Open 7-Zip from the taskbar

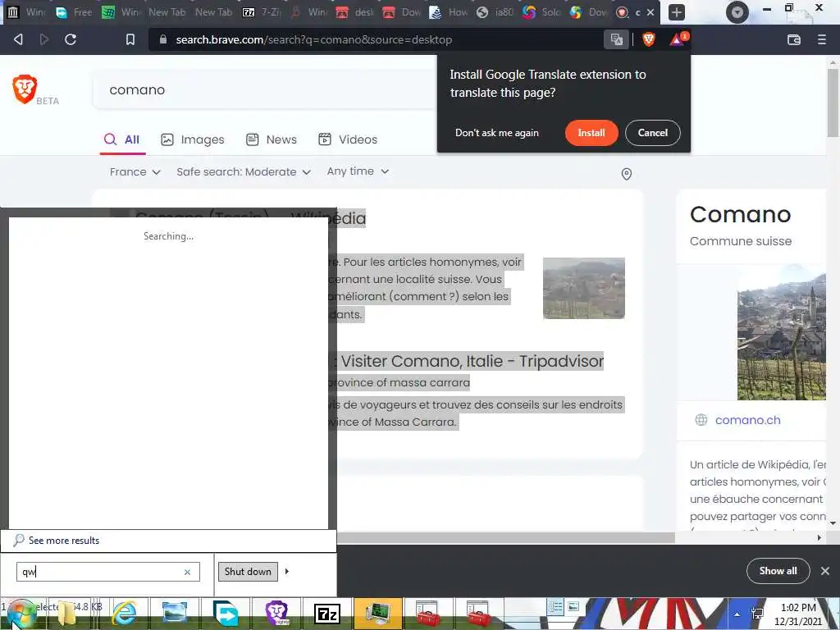point(327,614)
